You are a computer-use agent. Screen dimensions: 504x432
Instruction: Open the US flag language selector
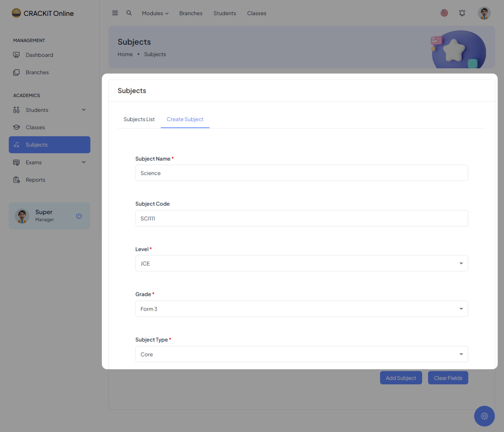(444, 13)
